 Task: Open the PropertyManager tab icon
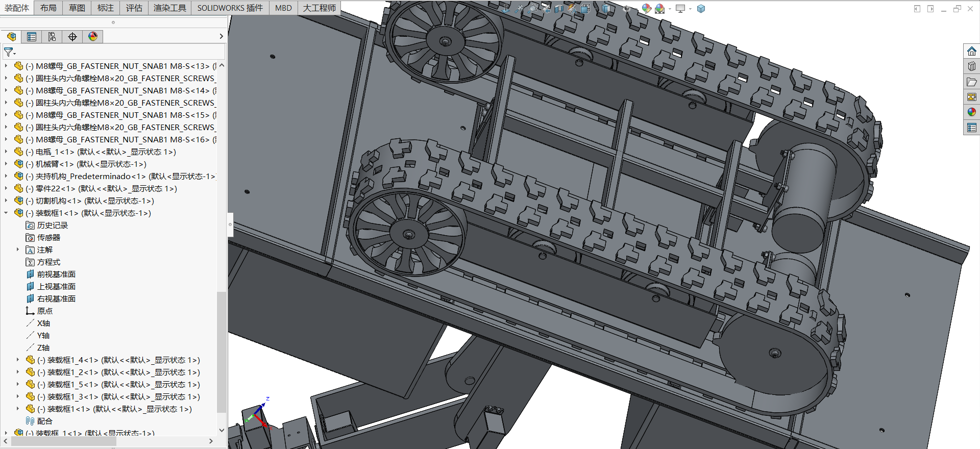[32, 37]
